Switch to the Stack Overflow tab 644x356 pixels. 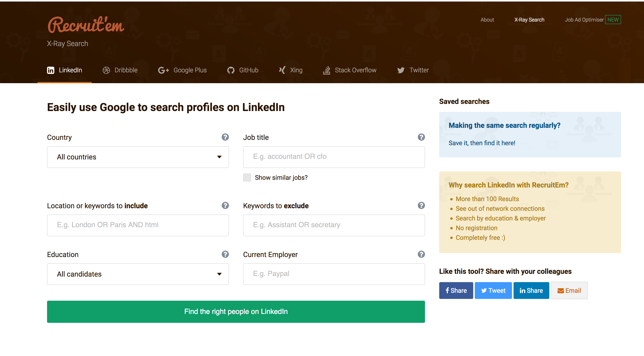pyautogui.click(x=350, y=70)
